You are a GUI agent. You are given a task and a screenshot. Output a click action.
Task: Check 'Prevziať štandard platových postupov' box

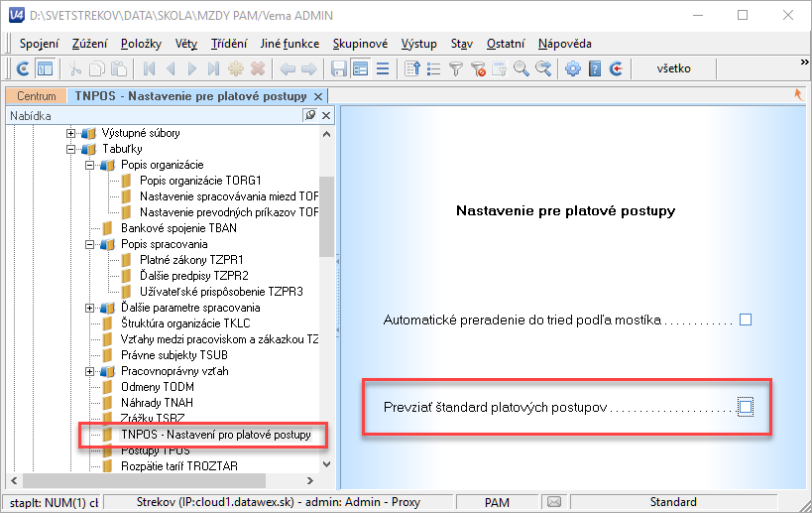tap(746, 408)
